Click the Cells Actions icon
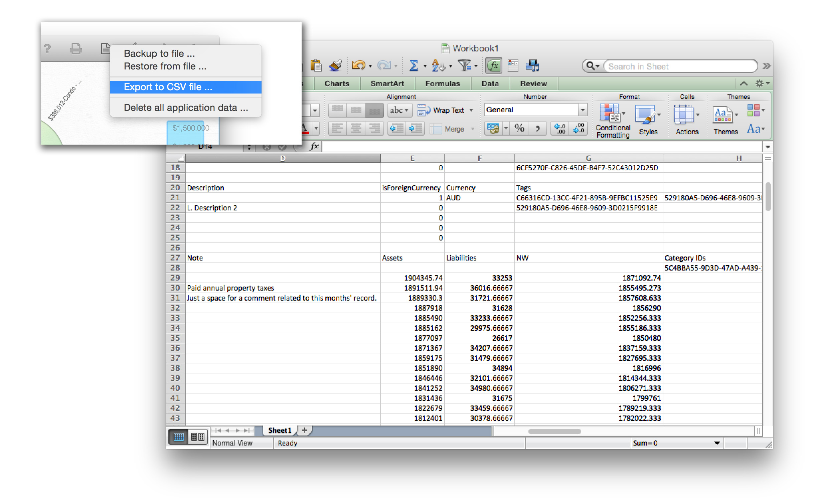This screenshot has width=817, height=504. click(684, 115)
